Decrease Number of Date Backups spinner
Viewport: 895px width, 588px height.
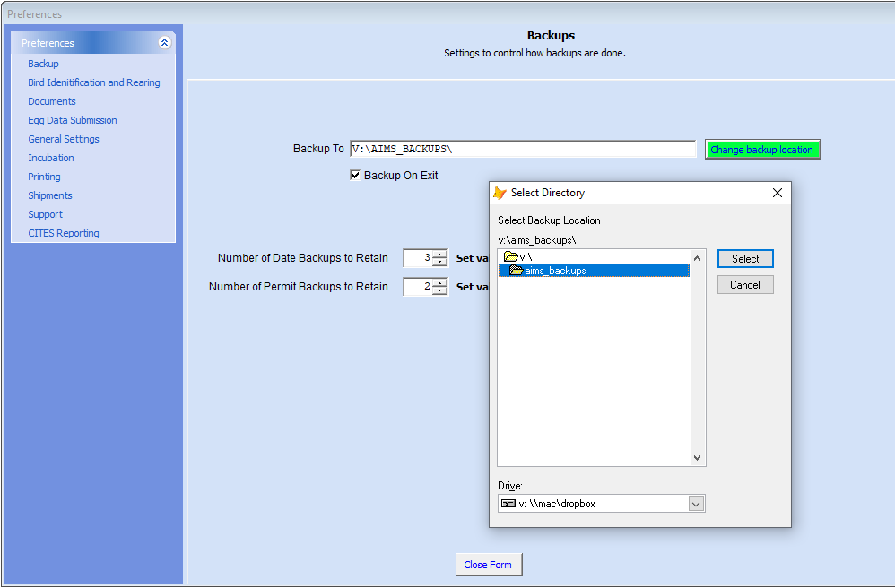coord(439,262)
